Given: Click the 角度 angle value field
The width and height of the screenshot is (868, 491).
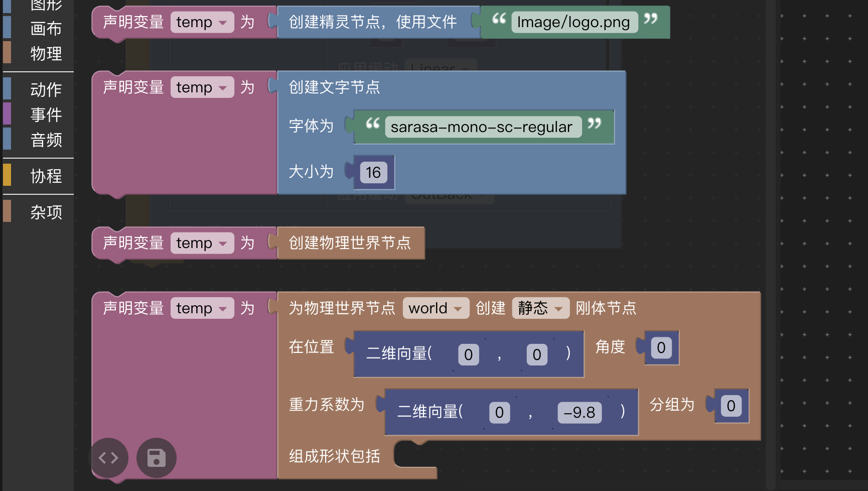Looking at the screenshot, I should [x=661, y=348].
